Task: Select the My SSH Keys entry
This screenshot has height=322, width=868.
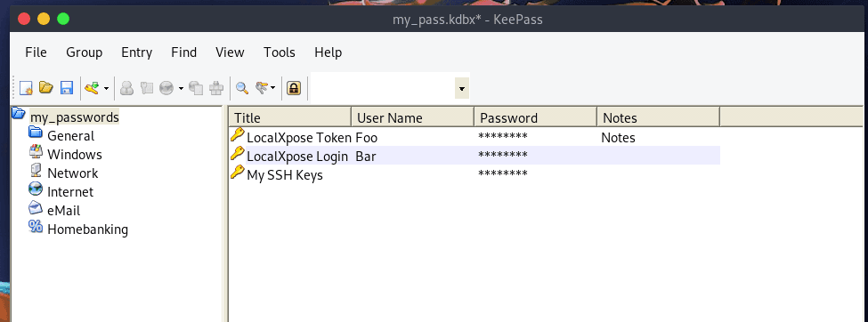Action: pos(285,175)
